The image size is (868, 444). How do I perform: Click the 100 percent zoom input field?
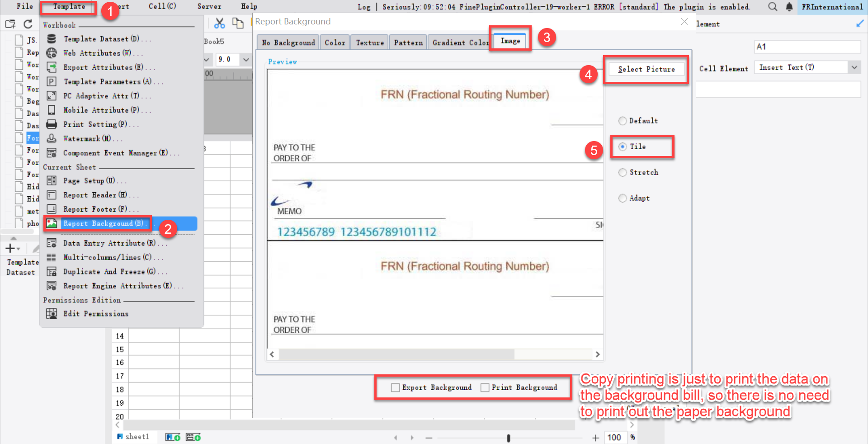click(615, 437)
